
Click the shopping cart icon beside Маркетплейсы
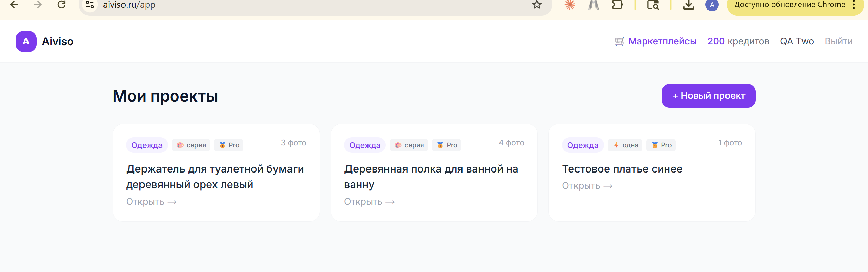pyautogui.click(x=620, y=41)
